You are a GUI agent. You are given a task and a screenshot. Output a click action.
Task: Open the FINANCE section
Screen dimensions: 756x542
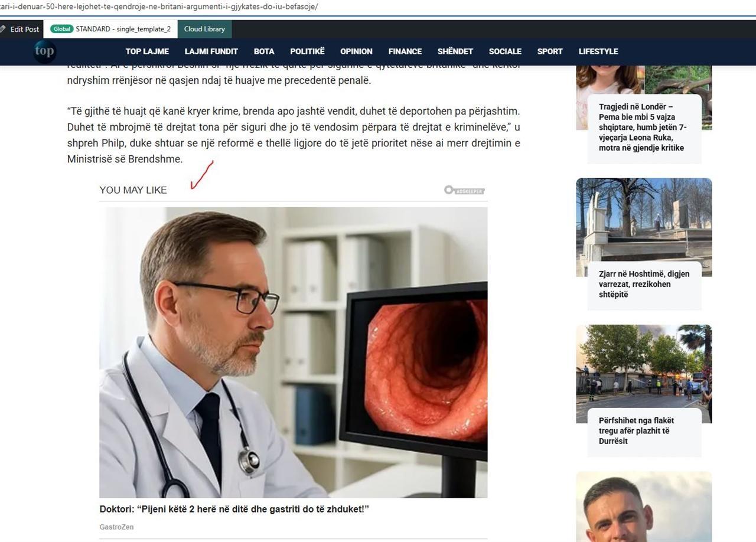point(405,51)
